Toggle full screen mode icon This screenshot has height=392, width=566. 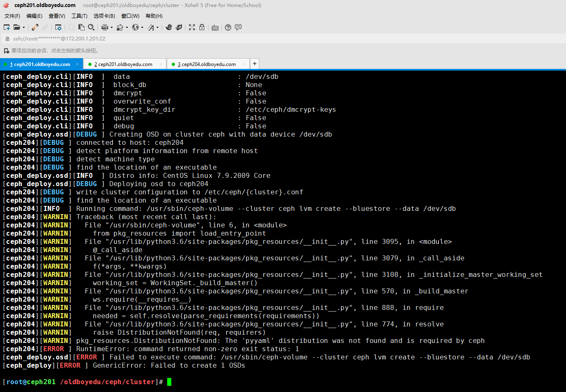[192, 27]
